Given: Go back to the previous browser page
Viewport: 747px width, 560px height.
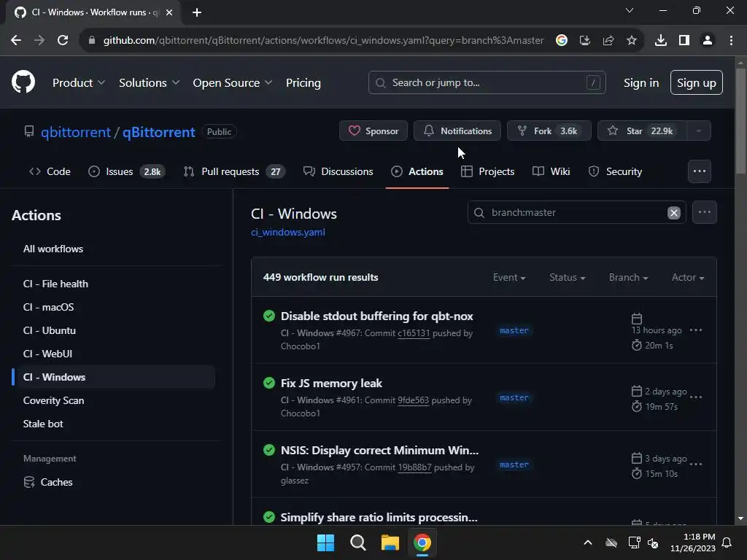Looking at the screenshot, I should point(16,41).
